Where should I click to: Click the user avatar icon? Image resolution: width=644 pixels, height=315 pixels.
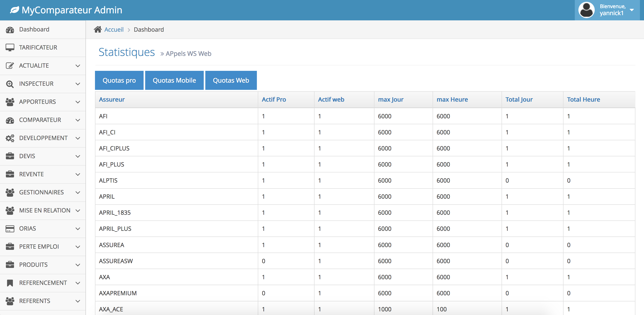(x=586, y=10)
